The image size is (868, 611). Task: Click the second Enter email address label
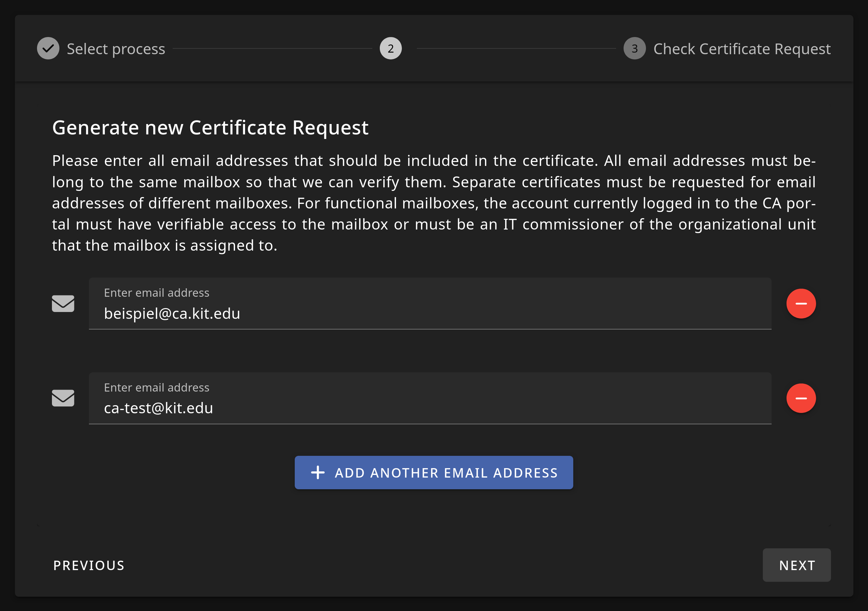156,388
